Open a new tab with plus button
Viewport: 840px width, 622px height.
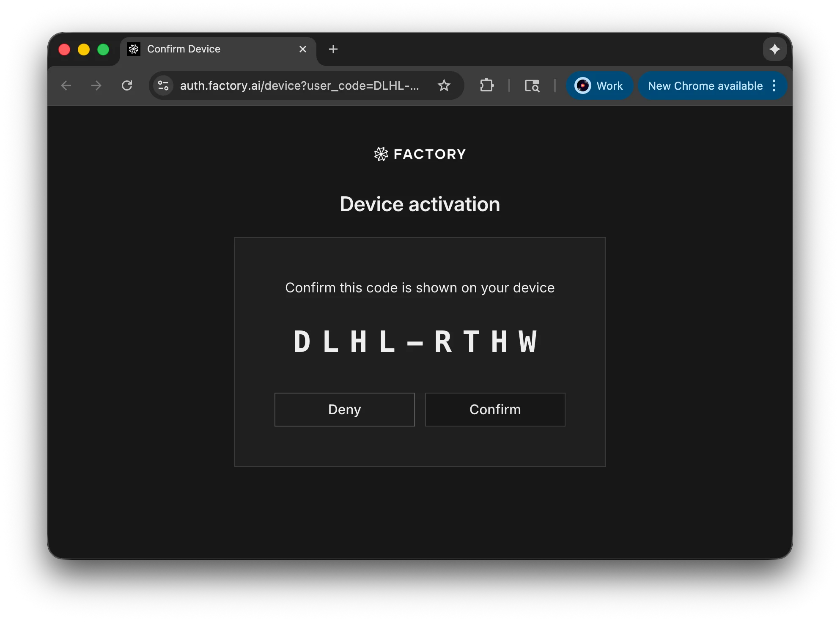[333, 49]
